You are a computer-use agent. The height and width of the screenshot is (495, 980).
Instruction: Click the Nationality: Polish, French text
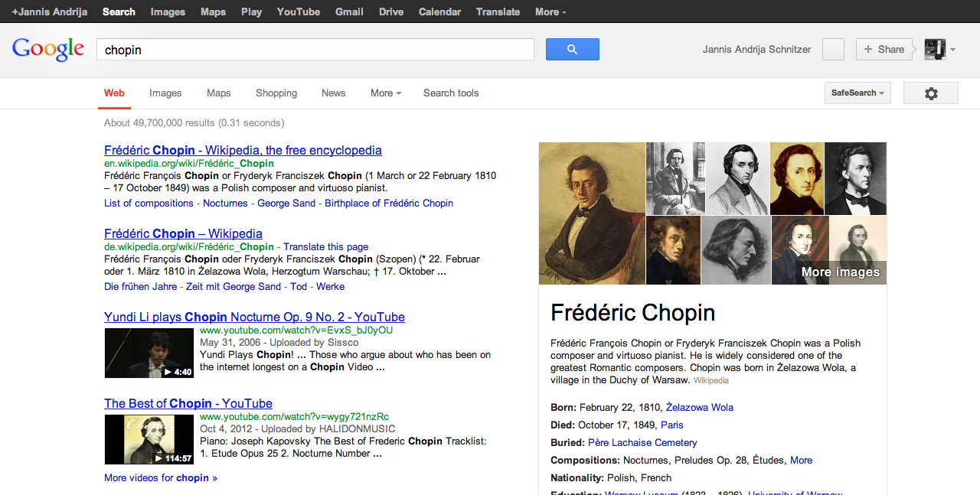click(x=611, y=478)
